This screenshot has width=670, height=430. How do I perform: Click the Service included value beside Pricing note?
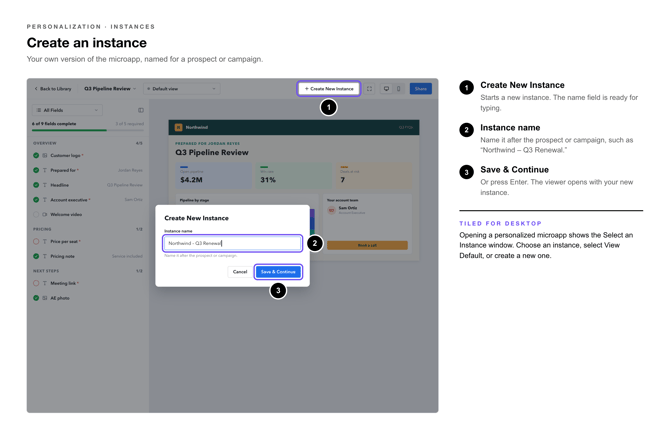click(x=127, y=256)
